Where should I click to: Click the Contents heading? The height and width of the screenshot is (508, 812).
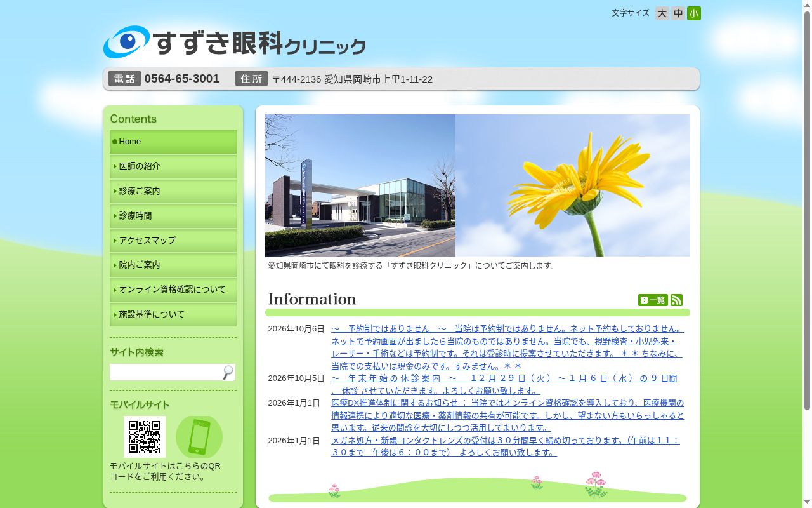point(133,119)
